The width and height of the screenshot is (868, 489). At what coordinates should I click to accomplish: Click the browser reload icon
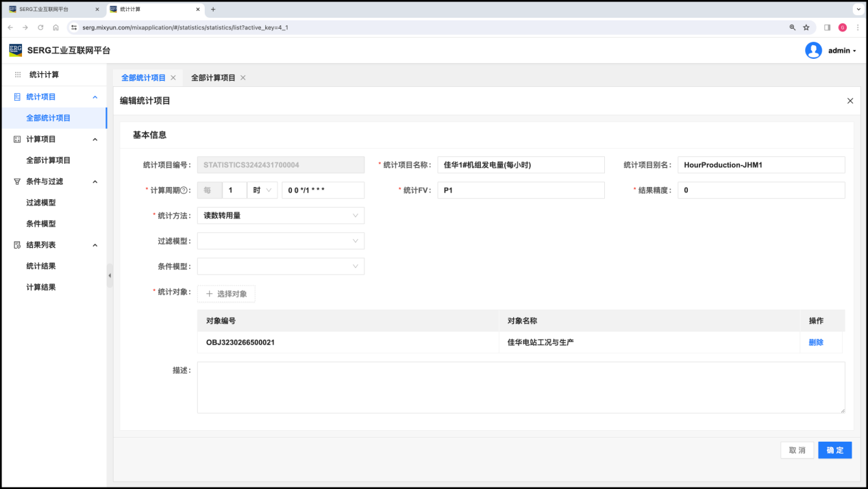click(x=40, y=27)
